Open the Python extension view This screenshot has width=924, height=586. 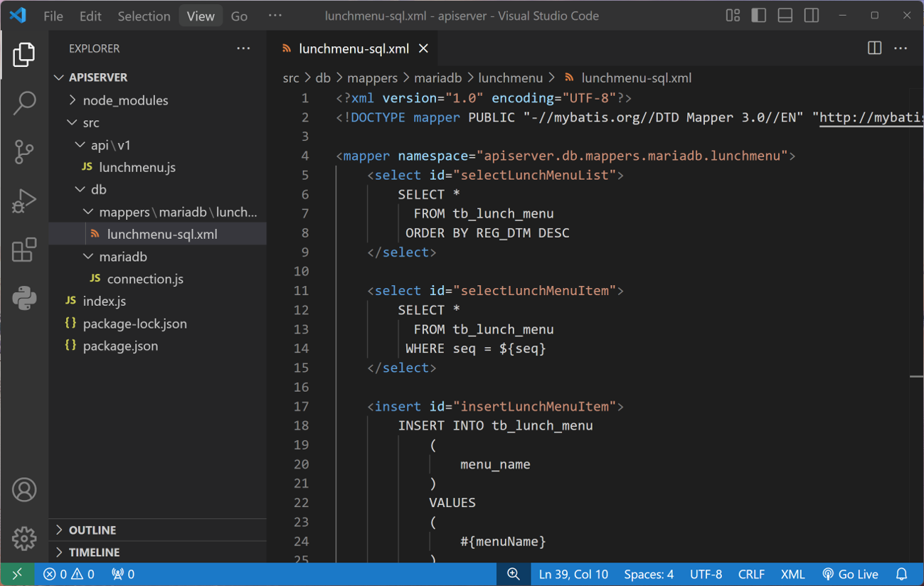point(24,298)
